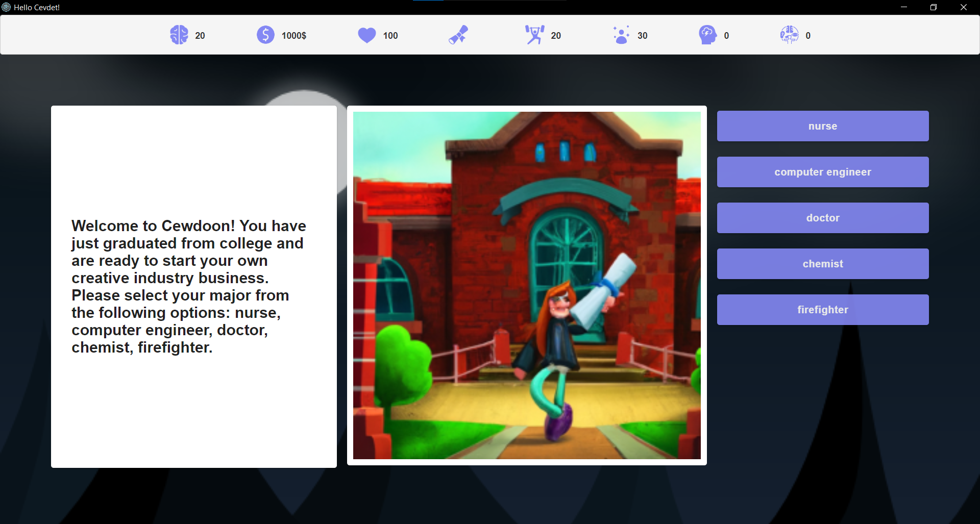Choose computer engineer as your major
The width and height of the screenshot is (980, 524).
point(823,172)
